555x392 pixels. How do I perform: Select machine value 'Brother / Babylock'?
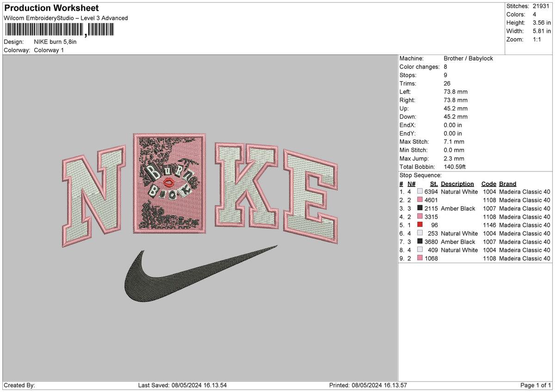(468, 59)
